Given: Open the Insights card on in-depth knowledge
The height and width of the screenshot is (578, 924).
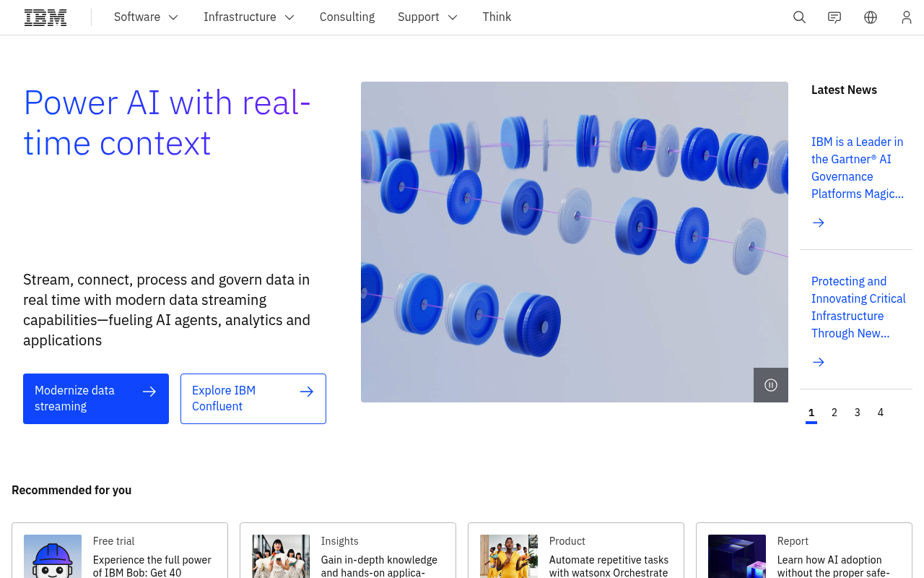Looking at the screenshot, I should point(348,551).
